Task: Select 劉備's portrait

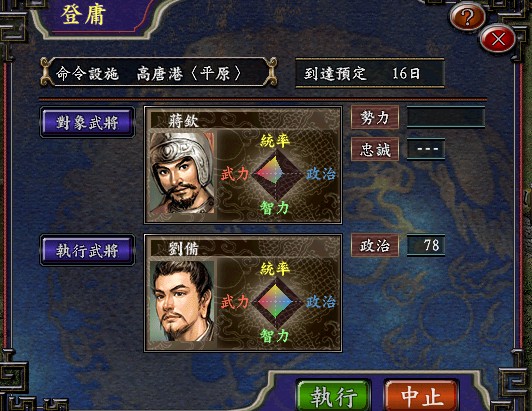Action: click(x=182, y=301)
